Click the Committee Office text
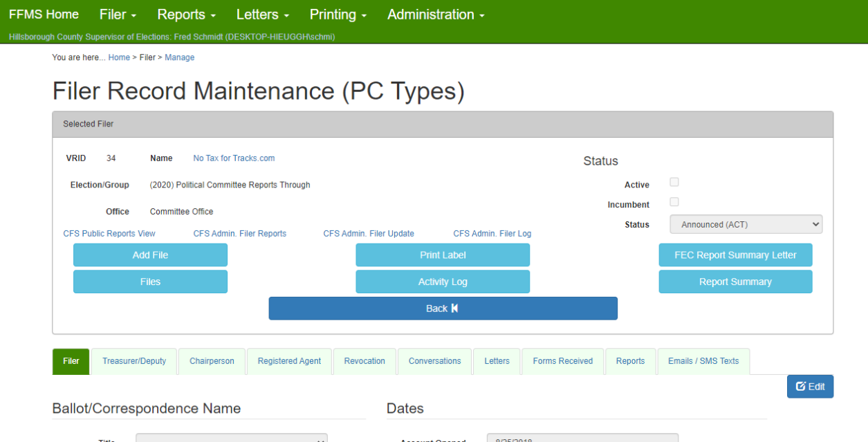 point(181,212)
